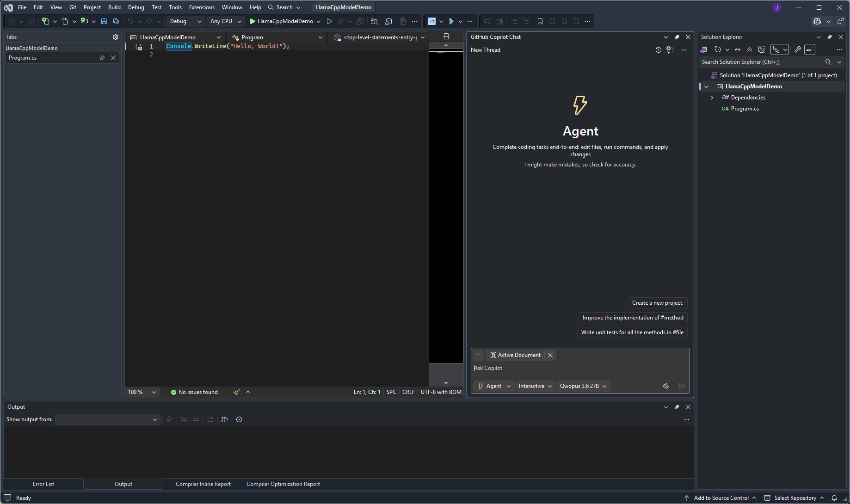Open the Git menu
The width and height of the screenshot is (850, 504).
click(73, 7)
